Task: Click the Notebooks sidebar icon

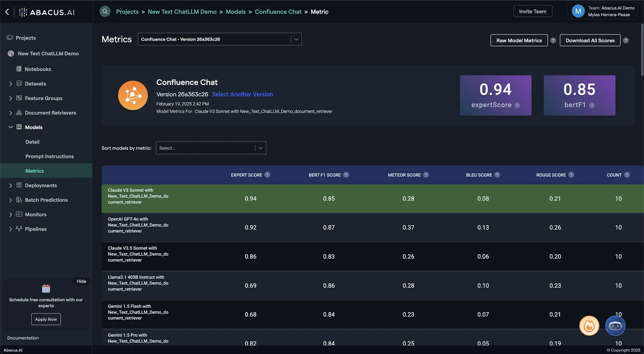Action: [x=19, y=69]
